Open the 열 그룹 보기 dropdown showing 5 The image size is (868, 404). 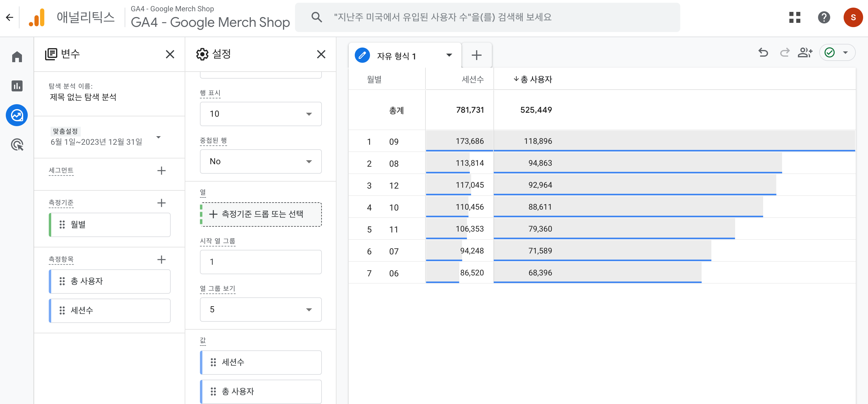pos(261,310)
